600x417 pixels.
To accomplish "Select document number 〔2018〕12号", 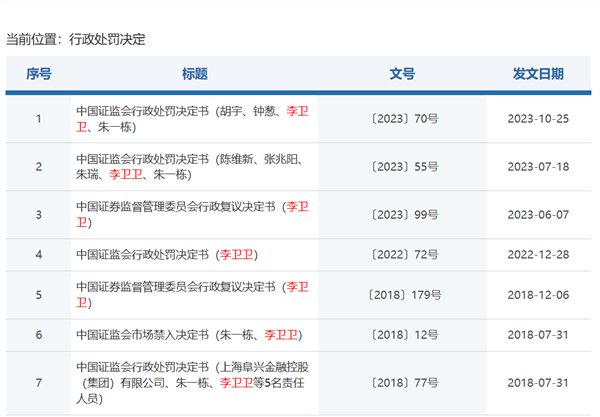I will (404, 335).
